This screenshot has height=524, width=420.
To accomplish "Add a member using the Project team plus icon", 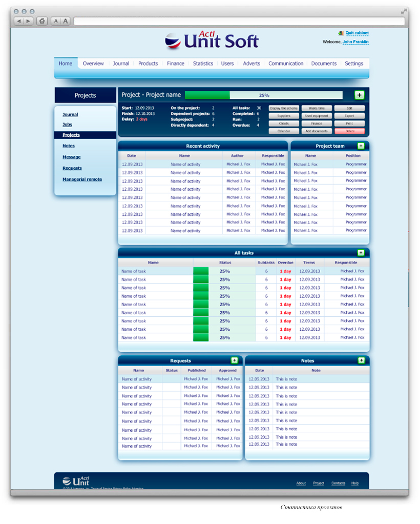I will [x=361, y=146].
